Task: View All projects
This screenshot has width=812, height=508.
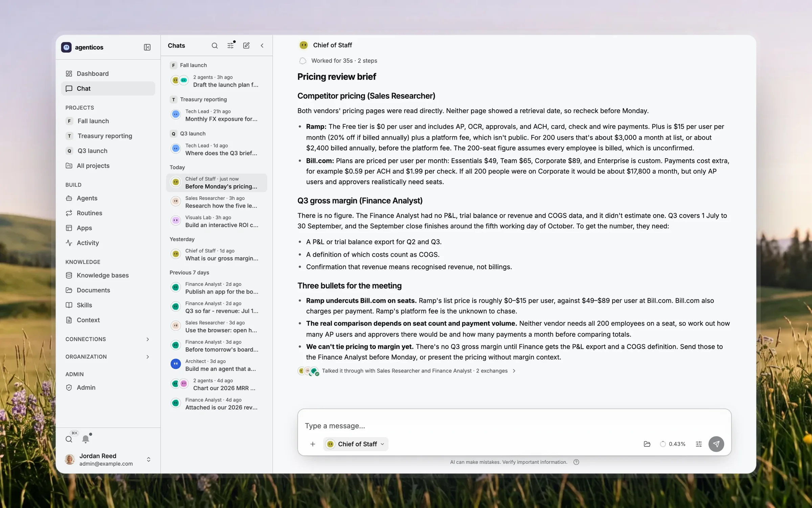Action: coord(108,166)
